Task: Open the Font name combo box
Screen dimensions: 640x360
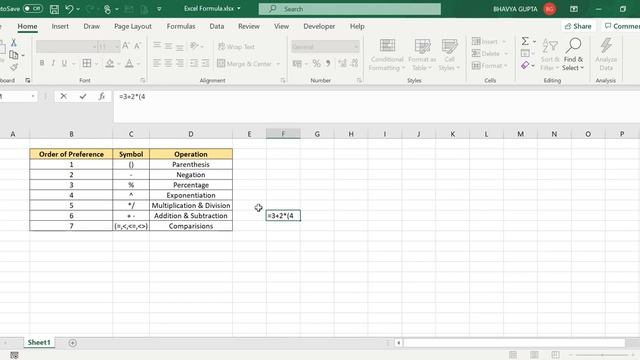Action: point(67,47)
